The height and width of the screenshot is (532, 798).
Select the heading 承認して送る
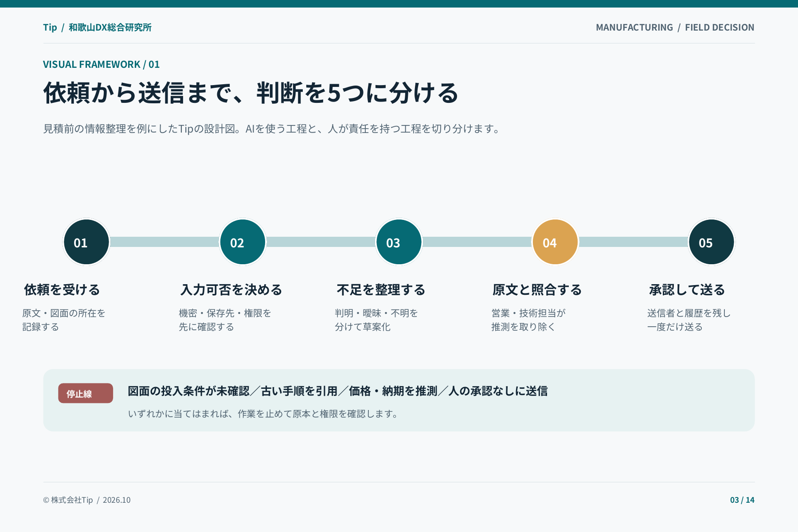(687, 290)
